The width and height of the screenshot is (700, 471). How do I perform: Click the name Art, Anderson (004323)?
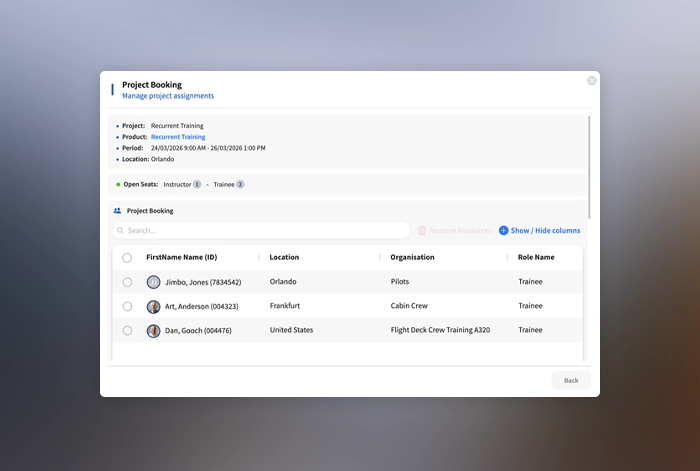click(x=202, y=306)
